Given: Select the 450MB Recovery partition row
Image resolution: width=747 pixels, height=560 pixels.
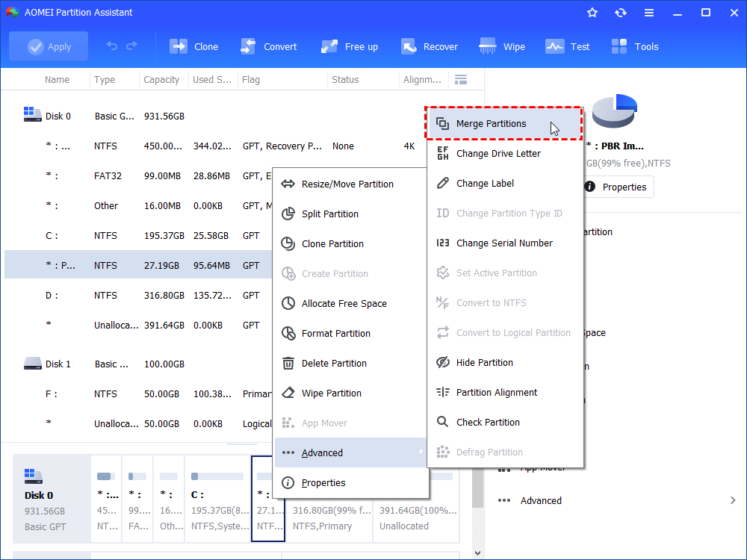Looking at the screenshot, I should pyautogui.click(x=214, y=146).
